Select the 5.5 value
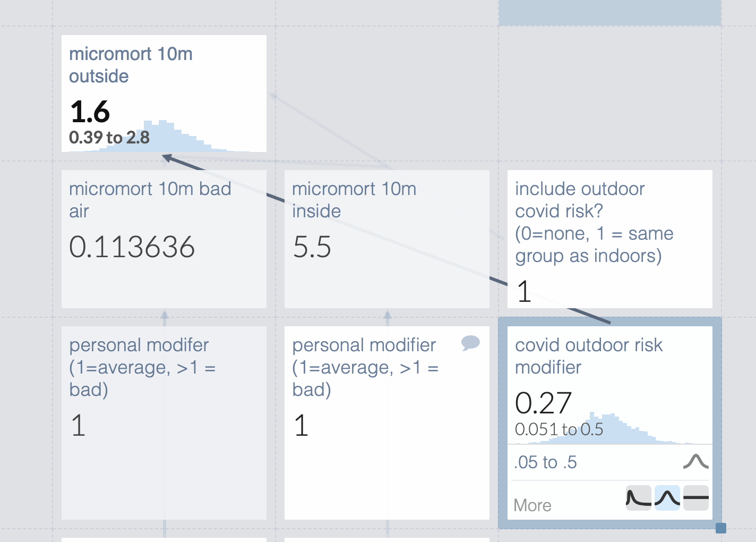The width and height of the screenshot is (756, 542). pos(312,247)
